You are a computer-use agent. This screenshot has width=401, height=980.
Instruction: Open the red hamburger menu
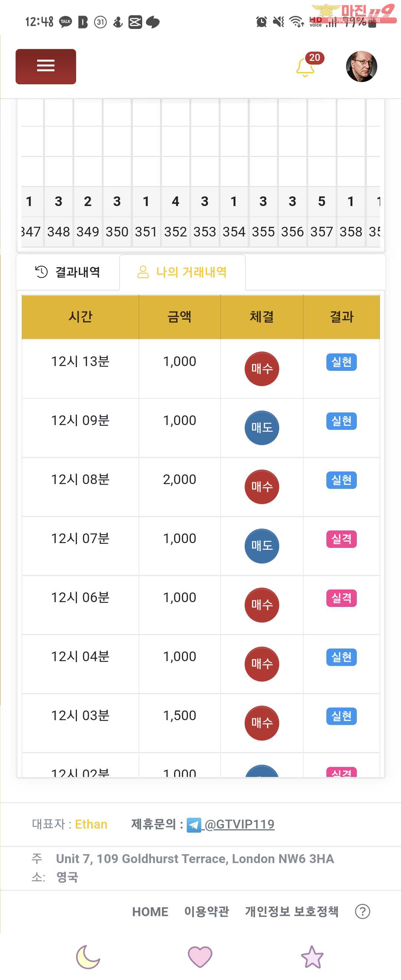(x=46, y=66)
